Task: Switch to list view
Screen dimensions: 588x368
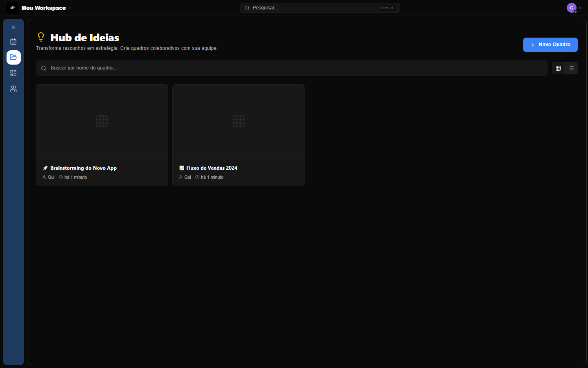Action: pyautogui.click(x=571, y=68)
